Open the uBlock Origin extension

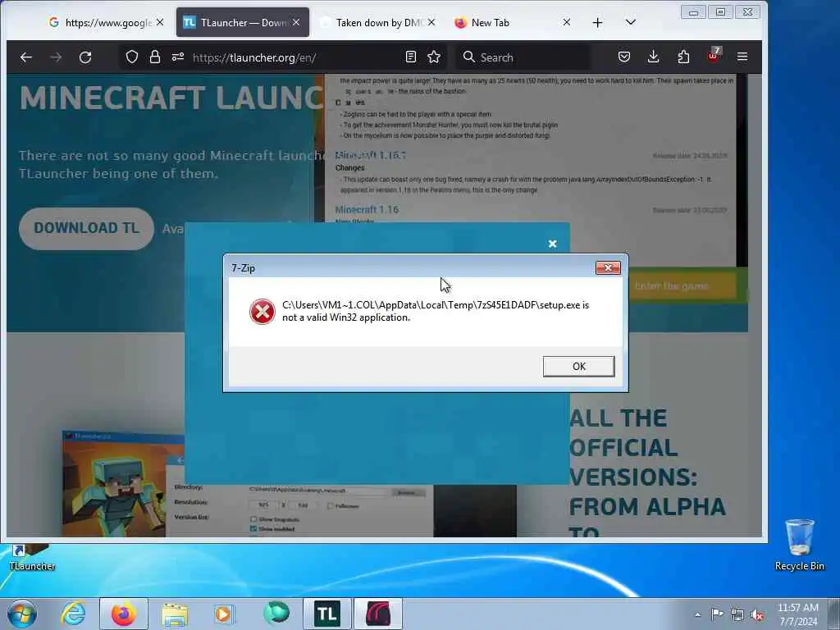714,56
